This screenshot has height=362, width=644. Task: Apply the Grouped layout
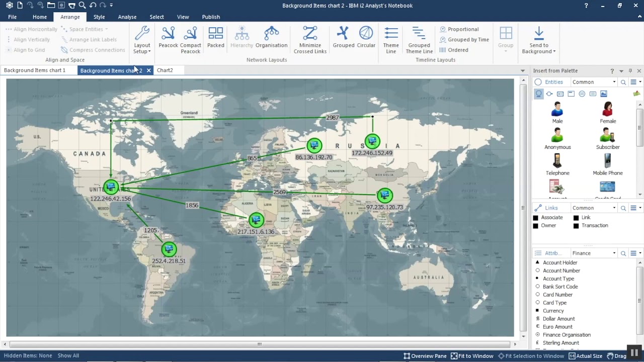[344, 38]
